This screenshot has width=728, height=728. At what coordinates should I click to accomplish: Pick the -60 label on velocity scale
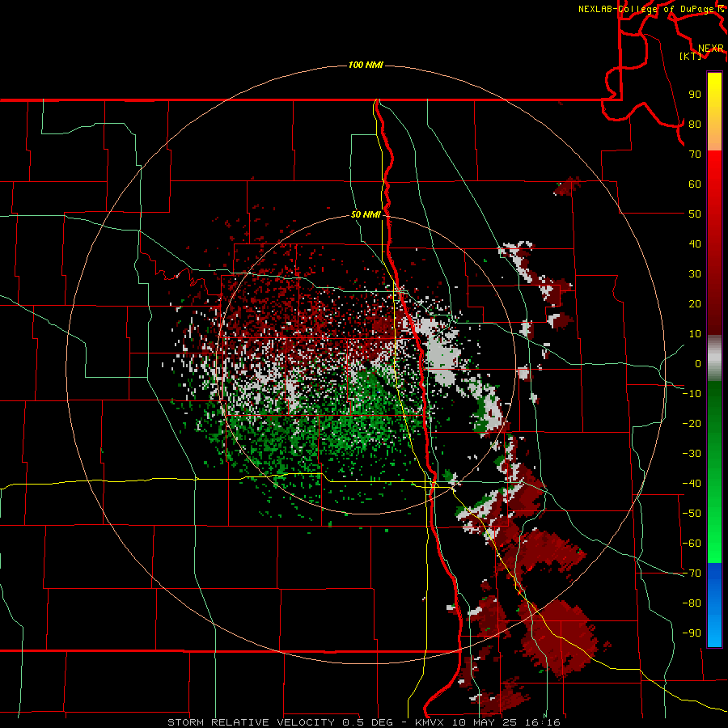(692, 544)
